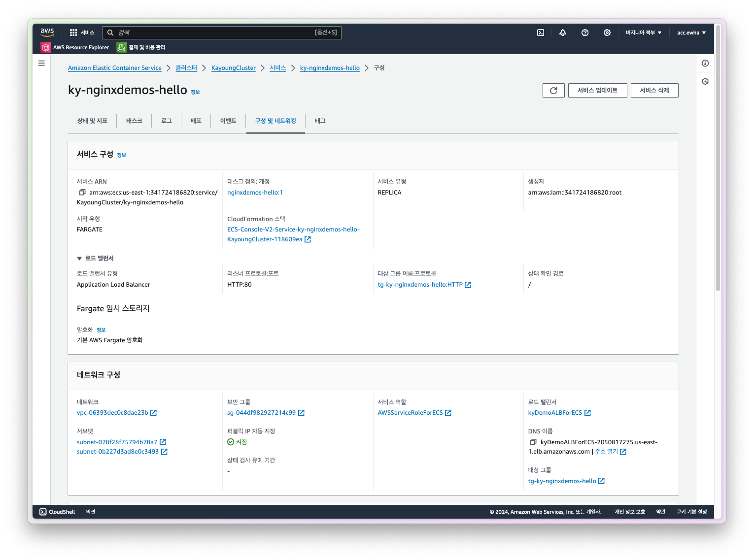Click the 서비스 삭제 button

point(654,91)
